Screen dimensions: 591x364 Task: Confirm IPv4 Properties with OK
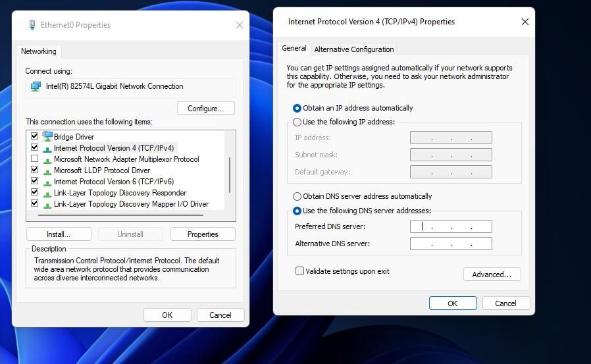point(453,303)
